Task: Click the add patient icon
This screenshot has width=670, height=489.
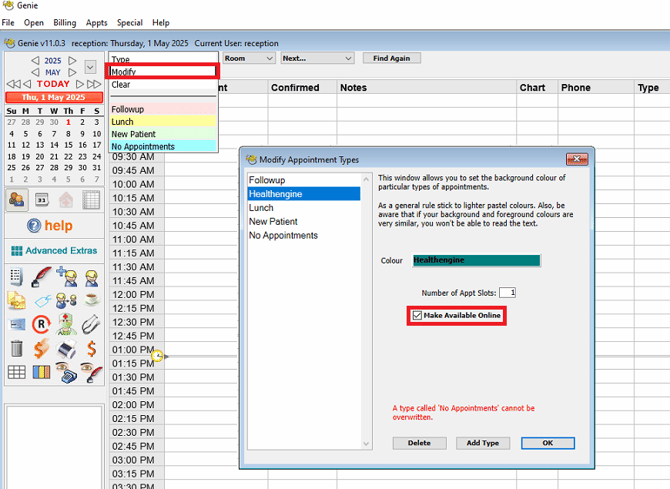Action: point(66,276)
